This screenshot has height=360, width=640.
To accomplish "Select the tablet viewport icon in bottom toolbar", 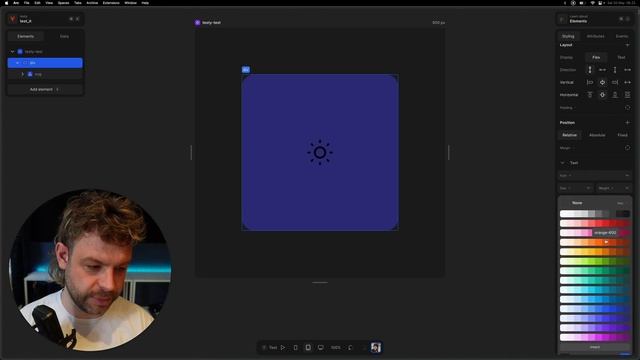I will (x=308, y=348).
